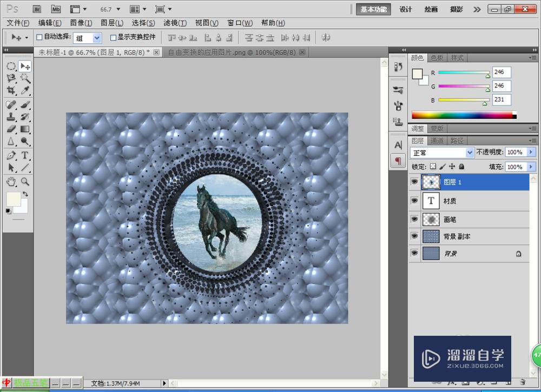Click the swap foreground/background colors arrow
This screenshot has height=392, width=541.
coord(25,194)
